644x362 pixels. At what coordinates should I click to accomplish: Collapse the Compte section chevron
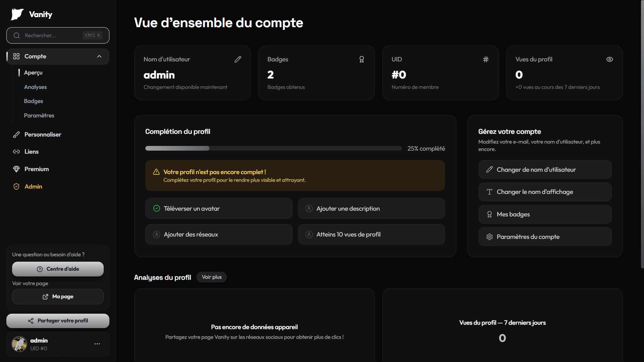tap(99, 56)
